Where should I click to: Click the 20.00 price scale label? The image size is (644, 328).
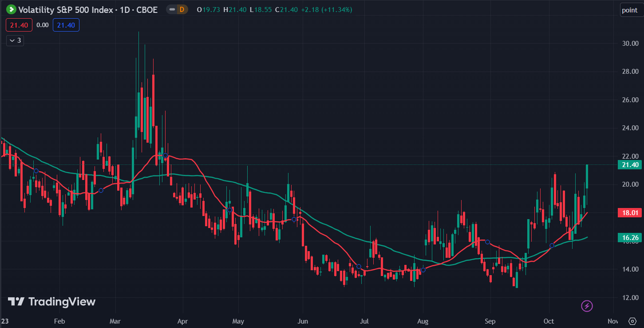pos(630,184)
